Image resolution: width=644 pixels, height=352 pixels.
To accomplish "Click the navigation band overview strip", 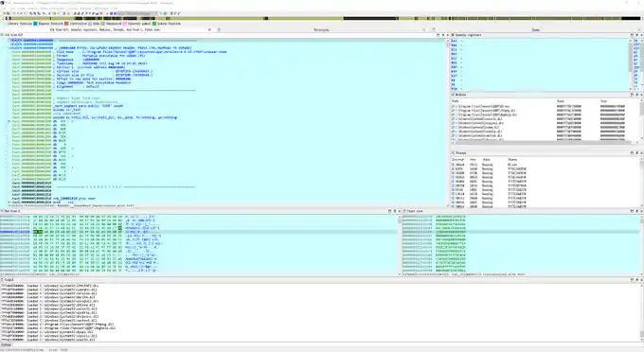I will click(x=322, y=19).
